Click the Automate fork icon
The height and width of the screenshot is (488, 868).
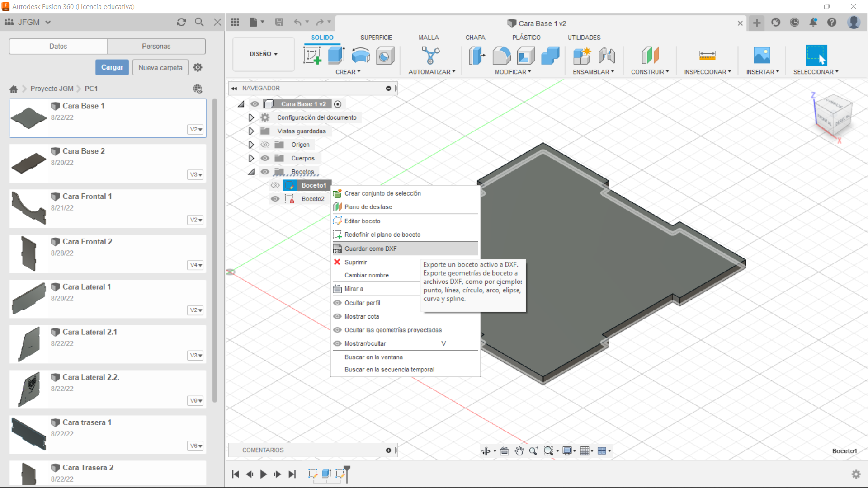[x=430, y=56]
